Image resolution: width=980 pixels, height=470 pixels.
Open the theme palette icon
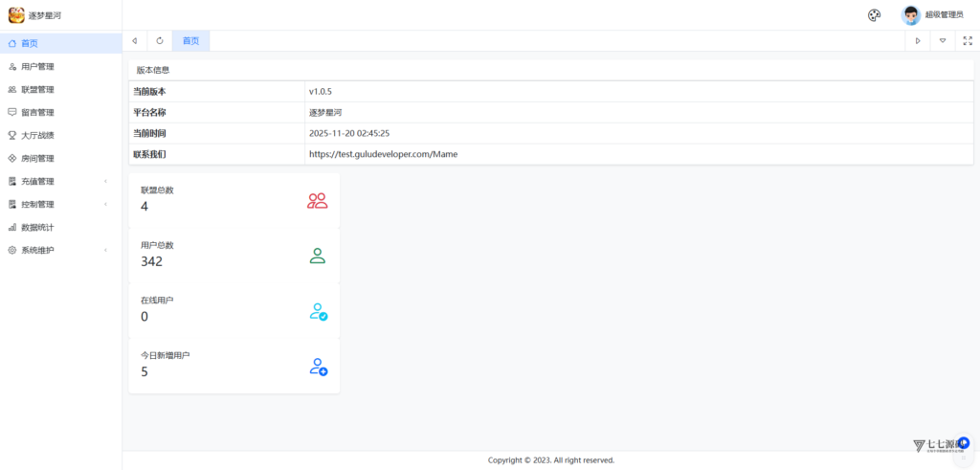click(874, 15)
